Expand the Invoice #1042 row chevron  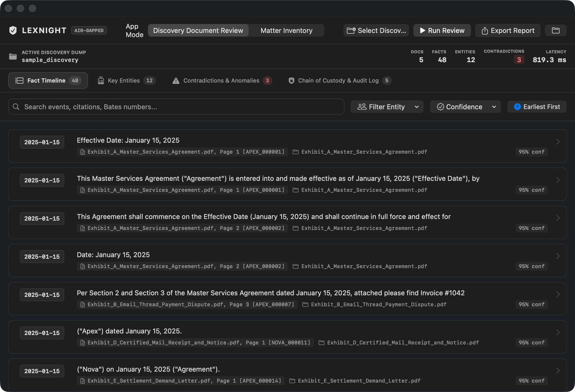[x=558, y=294]
